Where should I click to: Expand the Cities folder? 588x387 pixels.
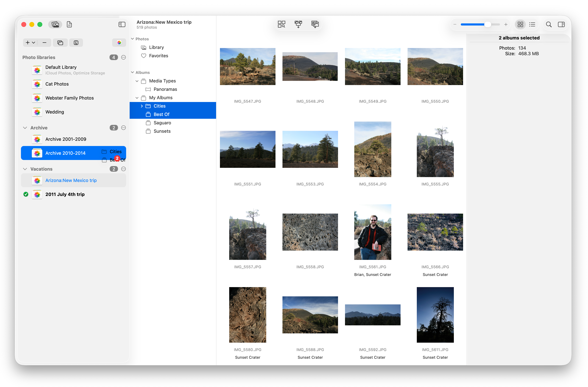coord(142,106)
